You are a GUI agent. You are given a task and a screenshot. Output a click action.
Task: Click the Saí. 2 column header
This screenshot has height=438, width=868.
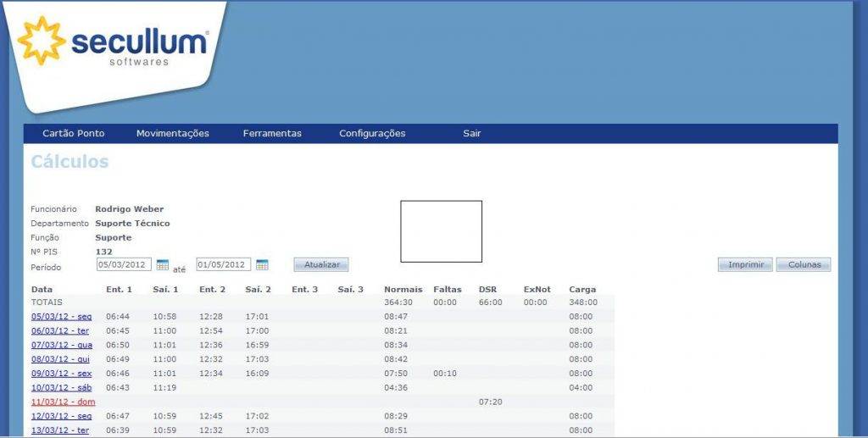coord(258,289)
